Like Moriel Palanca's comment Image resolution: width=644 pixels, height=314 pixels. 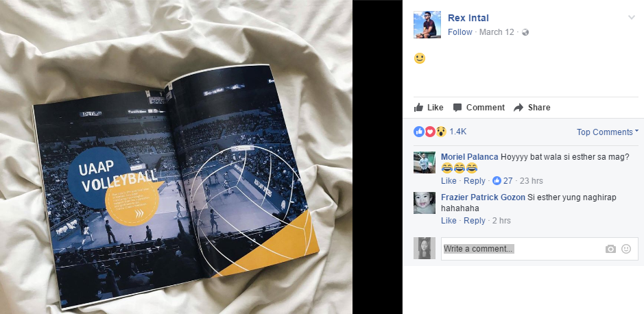(x=449, y=180)
